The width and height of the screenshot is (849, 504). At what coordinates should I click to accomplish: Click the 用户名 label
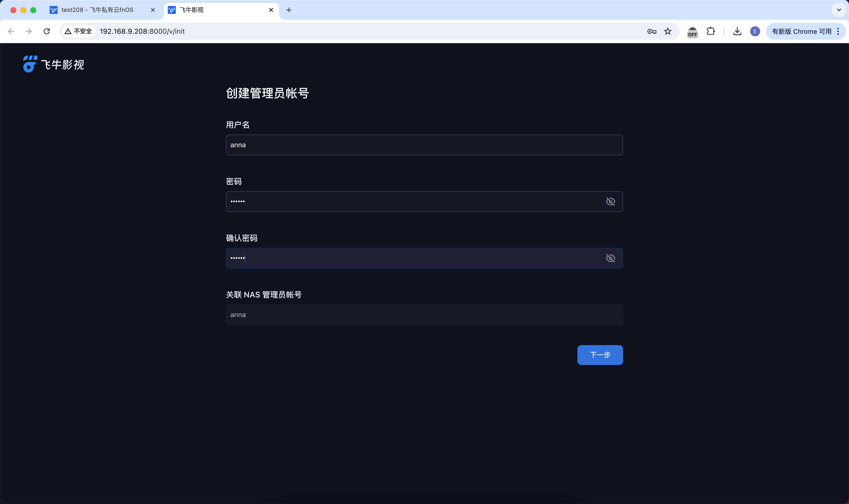click(x=238, y=125)
